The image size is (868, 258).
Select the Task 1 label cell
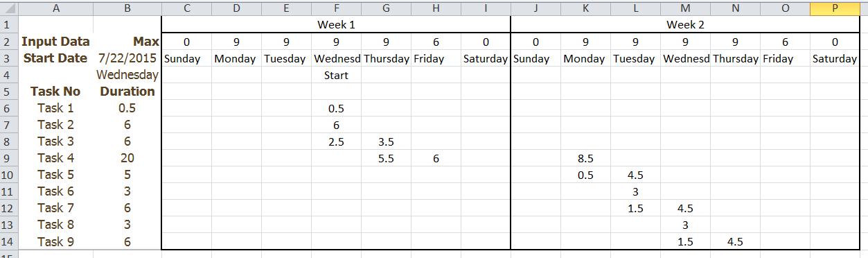(55, 108)
